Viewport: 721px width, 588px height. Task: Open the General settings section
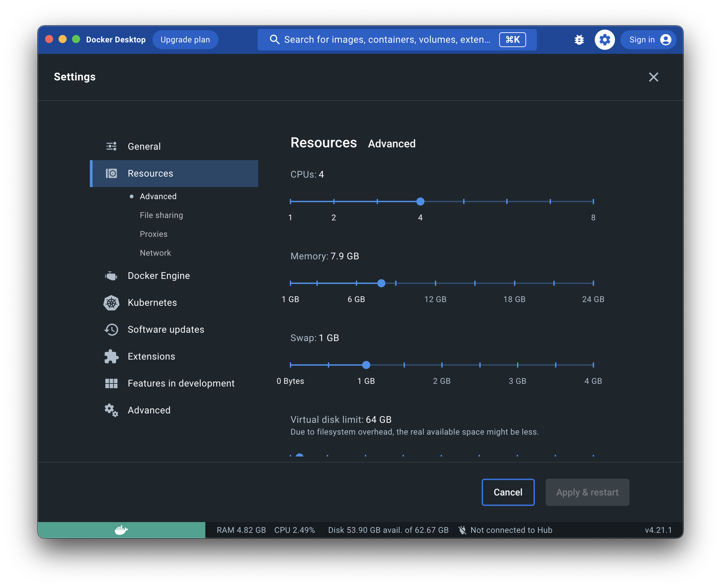[174, 146]
